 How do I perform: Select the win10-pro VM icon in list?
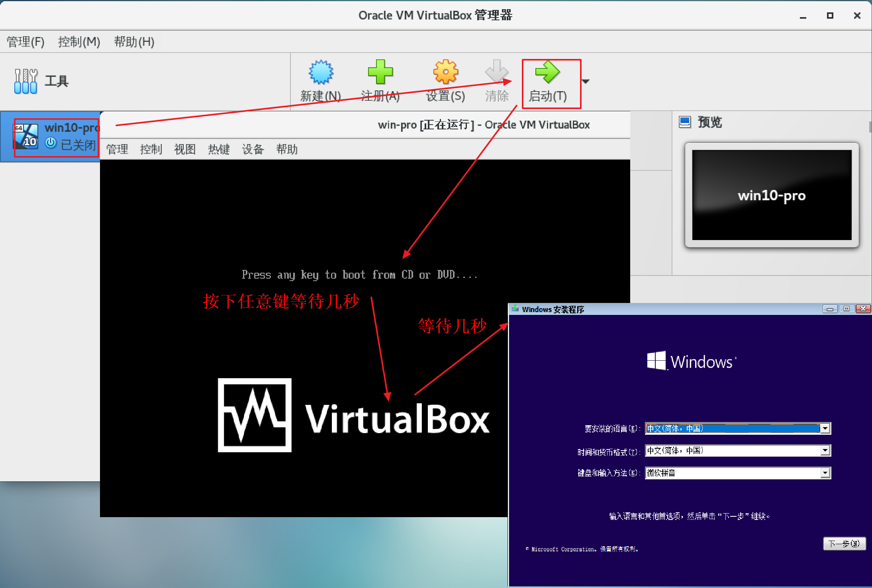tap(26, 136)
